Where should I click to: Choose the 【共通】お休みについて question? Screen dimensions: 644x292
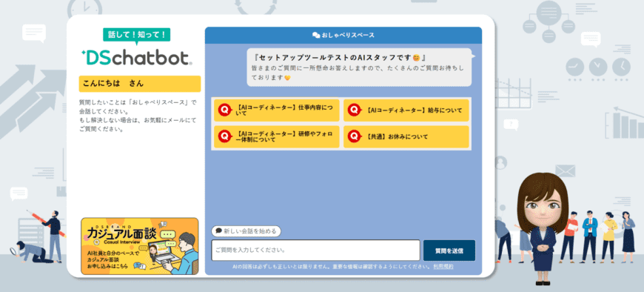pyautogui.click(x=406, y=137)
